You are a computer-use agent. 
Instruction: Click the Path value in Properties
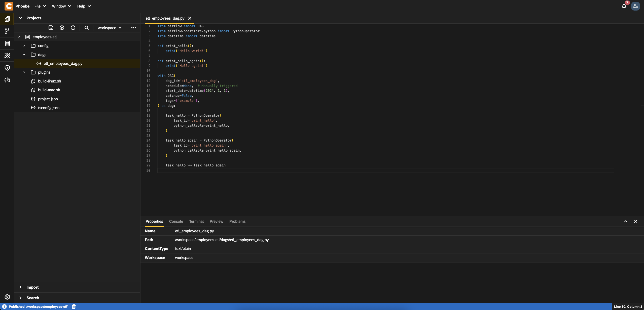[x=222, y=240]
